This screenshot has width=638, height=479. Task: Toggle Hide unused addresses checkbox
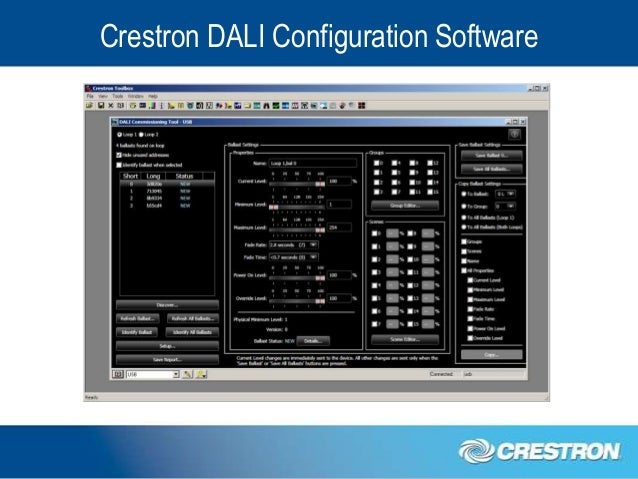(x=119, y=155)
